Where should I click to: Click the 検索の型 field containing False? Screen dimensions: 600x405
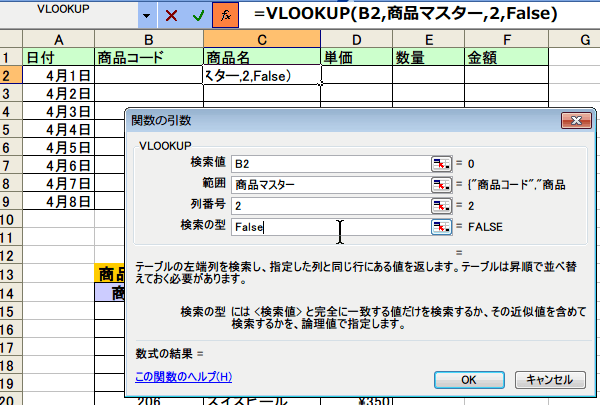[x=331, y=227]
